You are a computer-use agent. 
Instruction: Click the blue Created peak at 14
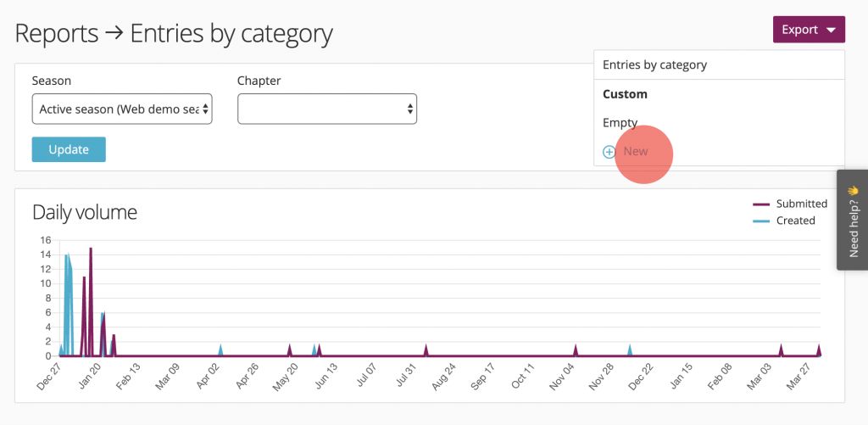67,256
